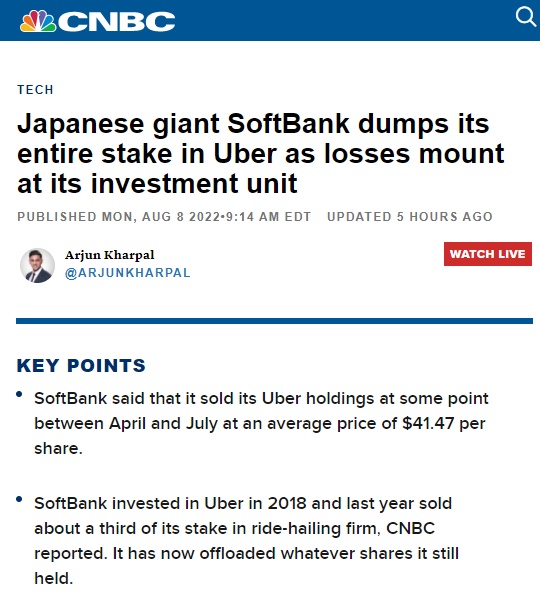Open search with the magnifier icon
540x597 pixels.
(x=527, y=17)
